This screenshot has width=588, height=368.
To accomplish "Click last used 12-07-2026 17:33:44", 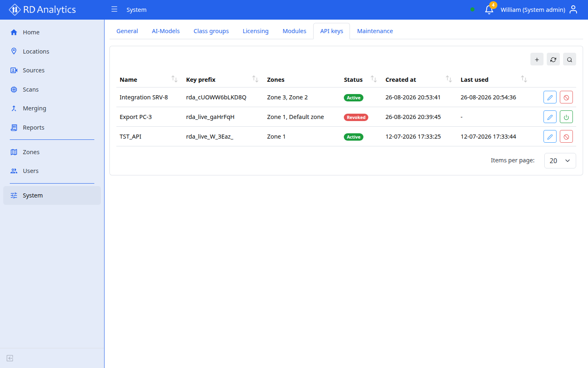I will (x=488, y=137).
